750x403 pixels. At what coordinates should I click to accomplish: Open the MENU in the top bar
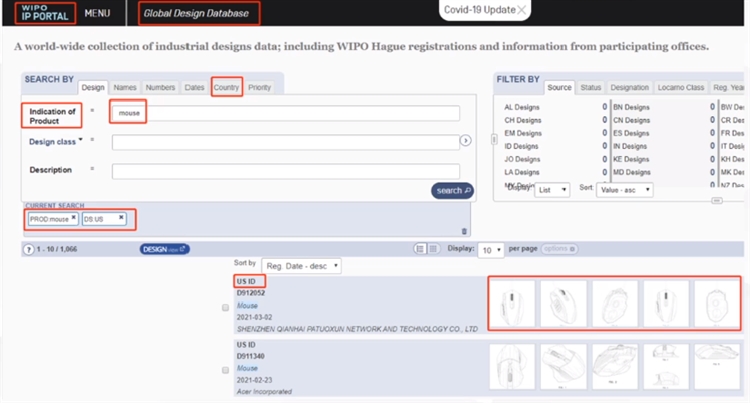point(97,14)
